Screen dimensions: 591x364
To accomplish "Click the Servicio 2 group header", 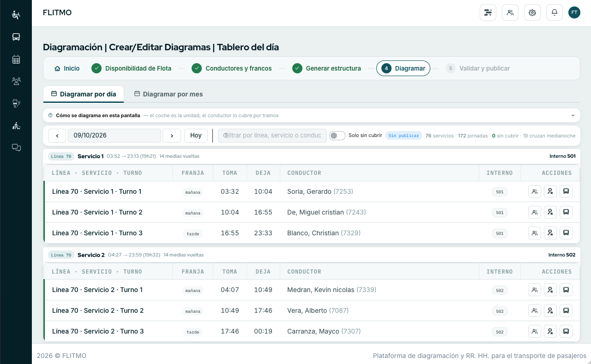I will (312, 255).
